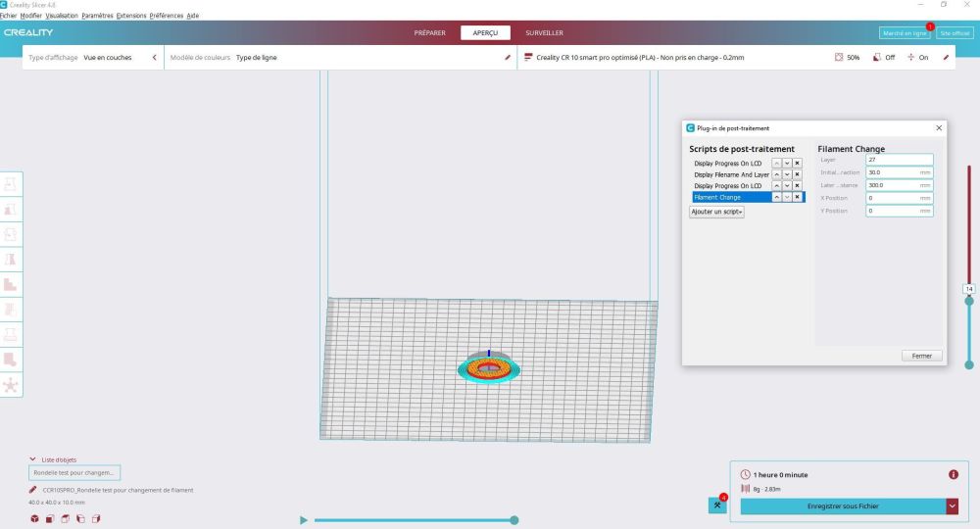The width and height of the screenshot is (980, 529).
Task: Click the initial retraction field showing 30.0
Action: click(900, 172)
